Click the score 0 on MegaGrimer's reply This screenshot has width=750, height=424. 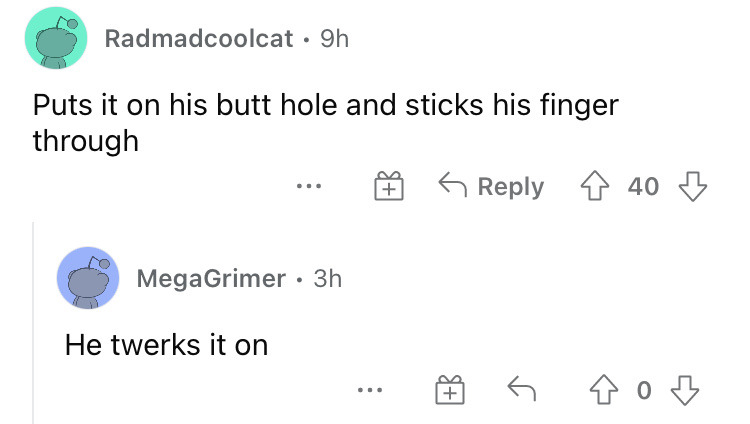pos(644,390)
